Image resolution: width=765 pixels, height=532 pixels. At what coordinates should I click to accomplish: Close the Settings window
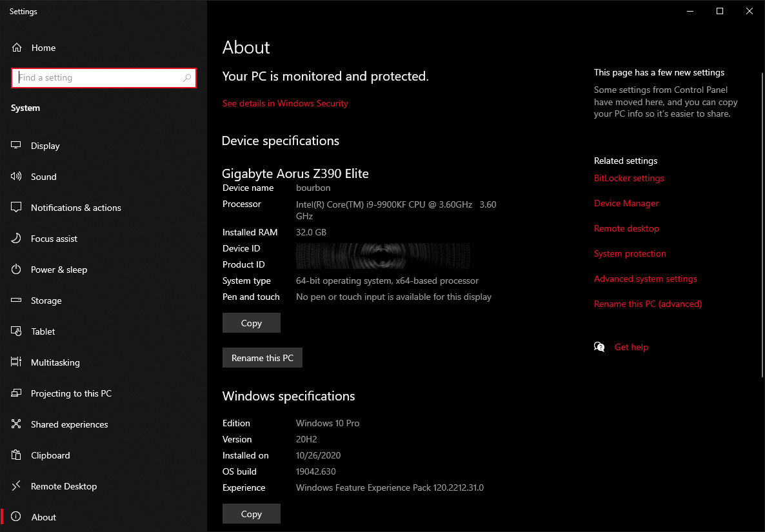[x=750, y=11]
